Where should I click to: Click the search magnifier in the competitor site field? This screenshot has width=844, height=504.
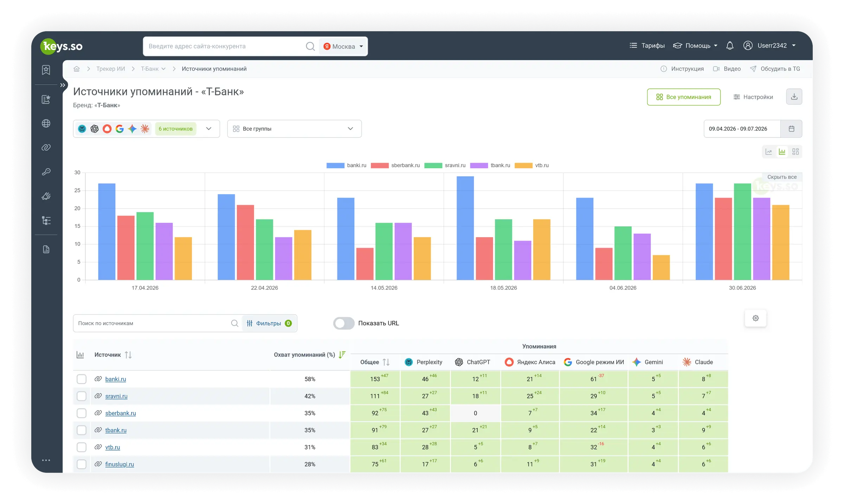[x=310, y=46]
